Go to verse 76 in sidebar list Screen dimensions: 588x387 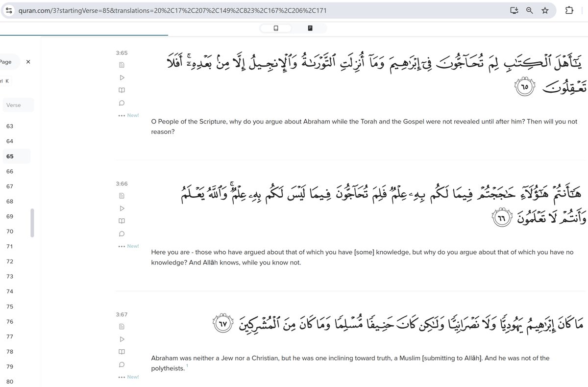click(10, 322)
